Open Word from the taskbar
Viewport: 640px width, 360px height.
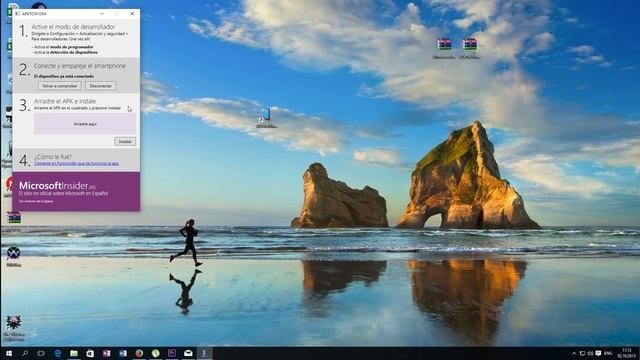point(123,353)
